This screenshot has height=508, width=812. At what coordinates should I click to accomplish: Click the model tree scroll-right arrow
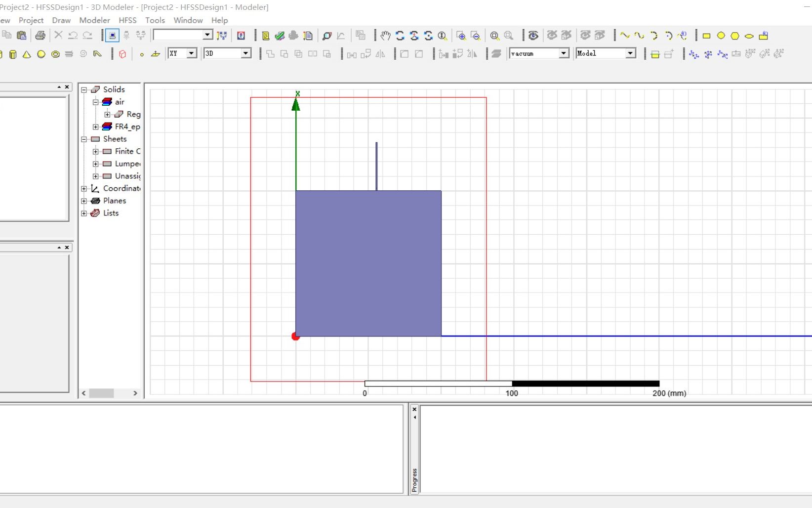pyautogui.click(x=135, y=393)
